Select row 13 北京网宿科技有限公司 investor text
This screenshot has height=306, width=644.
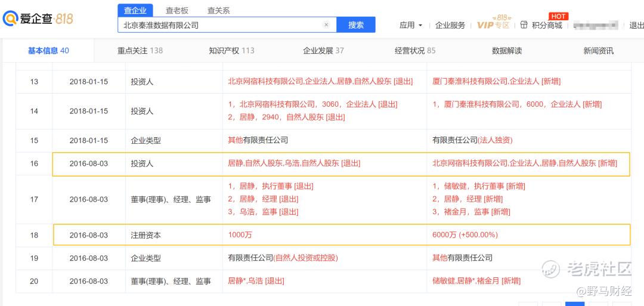[320, 81]
